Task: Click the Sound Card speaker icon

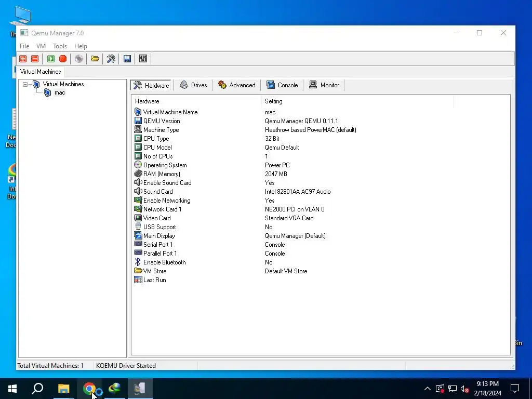Action: pos(138,191)
